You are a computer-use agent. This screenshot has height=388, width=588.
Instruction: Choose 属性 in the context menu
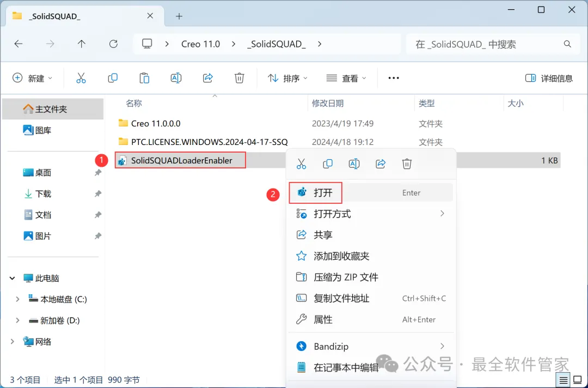371,319
